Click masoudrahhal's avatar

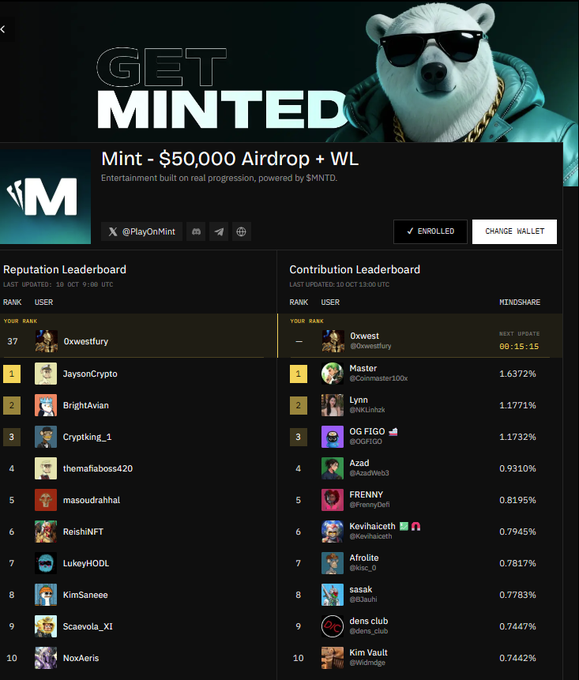coord(46,500)
